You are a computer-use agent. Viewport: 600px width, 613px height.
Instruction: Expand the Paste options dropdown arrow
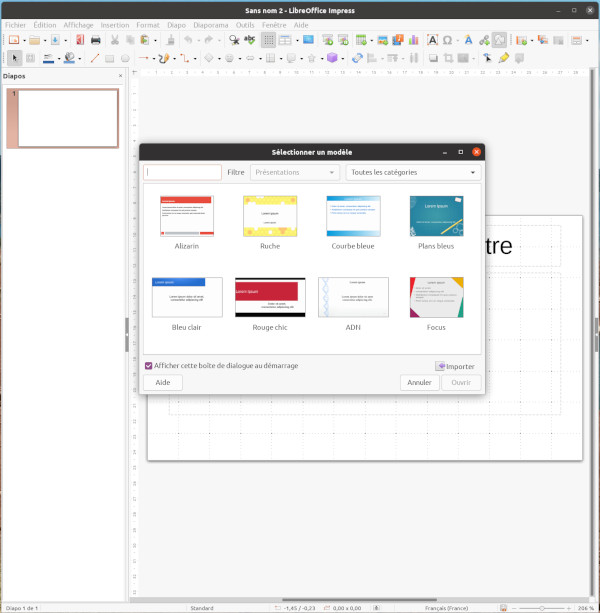[155, 40]
